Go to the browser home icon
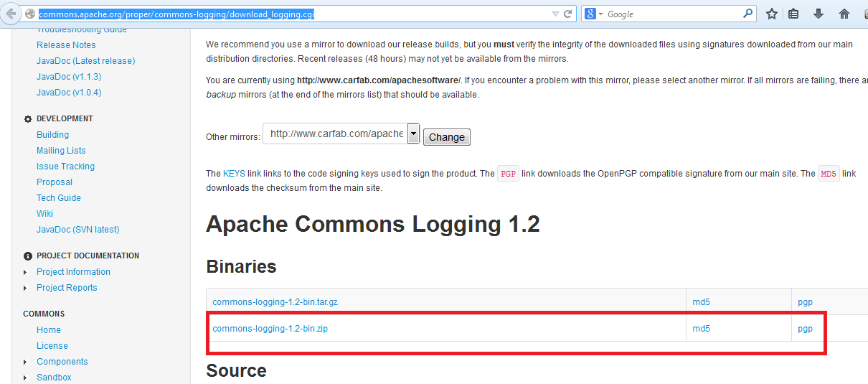Image resolution: width=868 pixels, height=384 pixels. click(x=844, y=14)
